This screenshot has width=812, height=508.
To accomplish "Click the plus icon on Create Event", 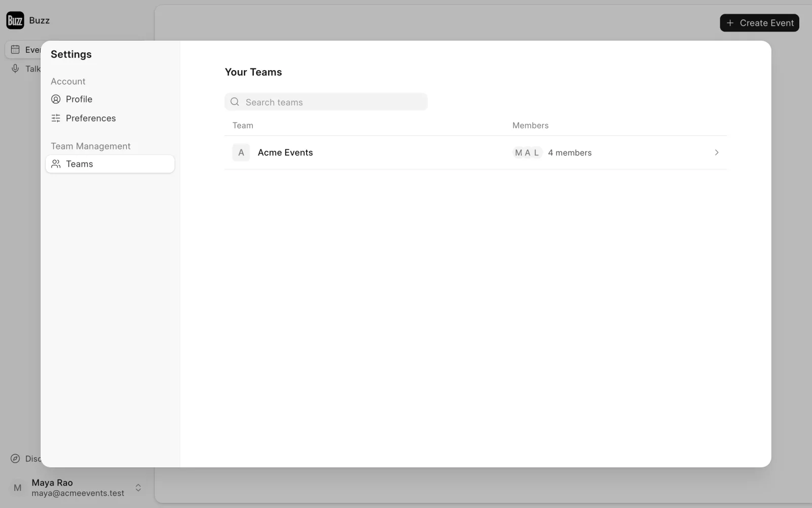I will tap(730, 23).
